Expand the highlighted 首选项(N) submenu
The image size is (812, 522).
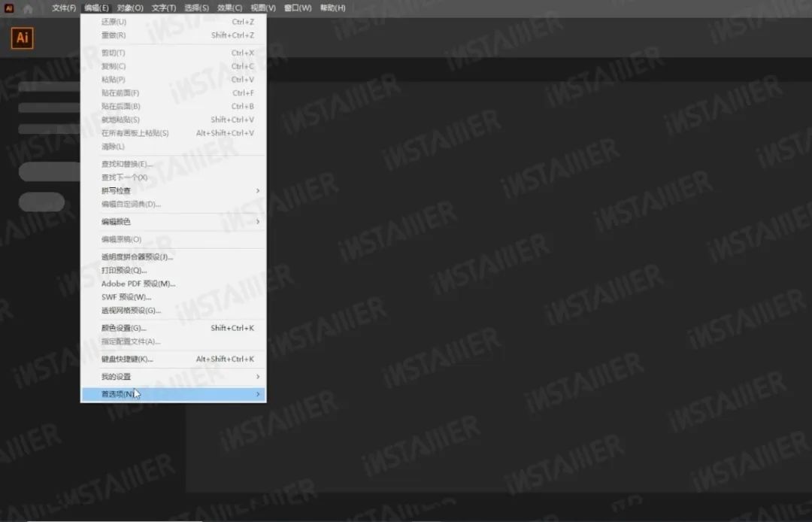point(174,394)
